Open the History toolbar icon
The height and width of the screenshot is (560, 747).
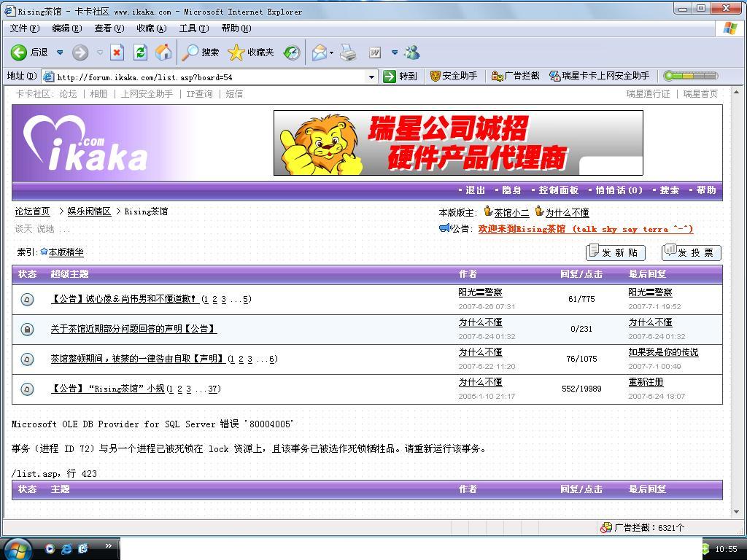coord(291,52)
